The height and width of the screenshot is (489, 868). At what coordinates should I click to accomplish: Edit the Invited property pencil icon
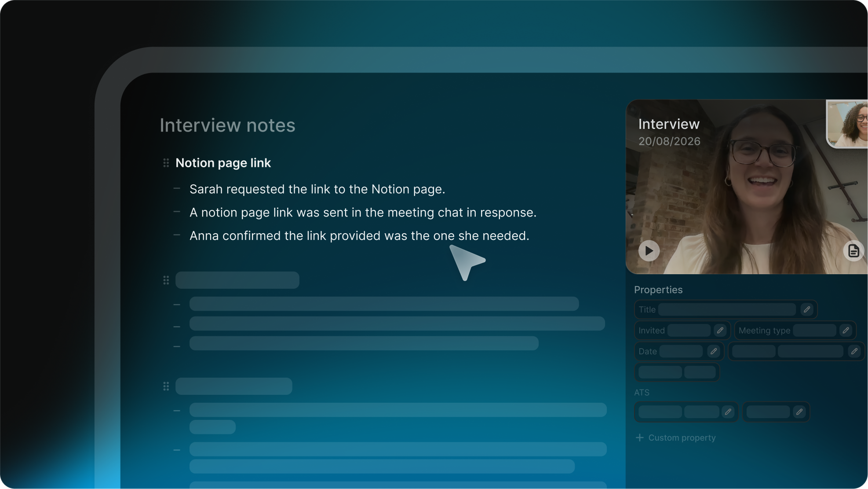(720, 330)
